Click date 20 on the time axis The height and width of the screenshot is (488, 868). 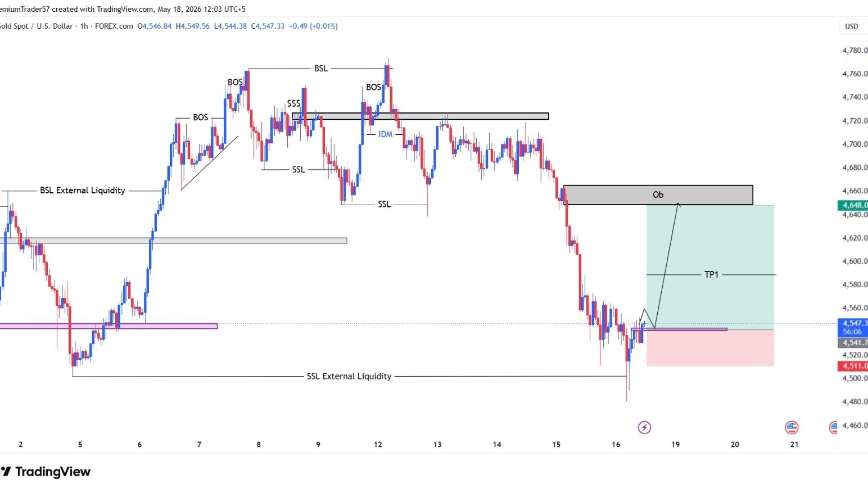pos(735,444)
